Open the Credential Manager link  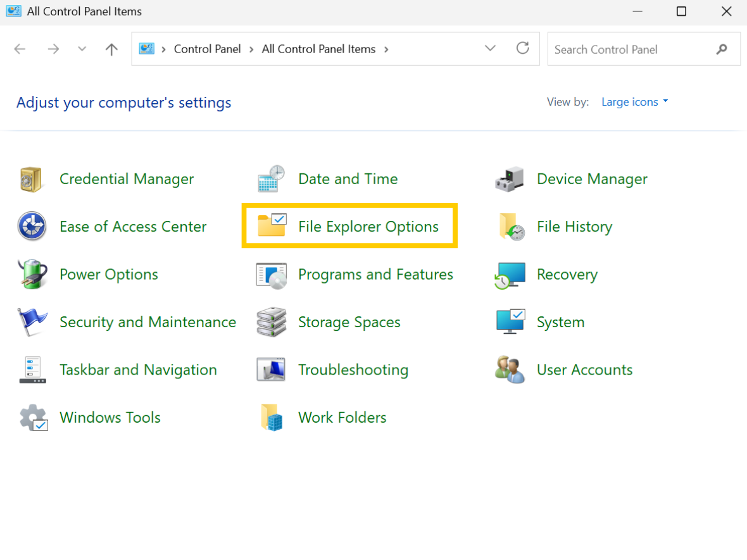pos(127,179)
